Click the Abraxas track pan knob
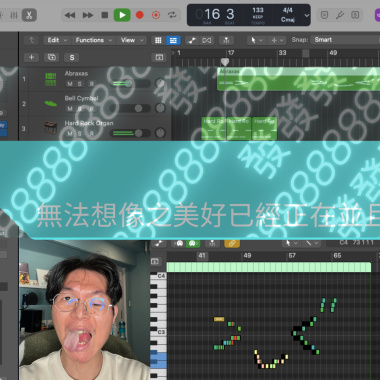Image resolution: width=380 pixels, height=380 pixels. (160, 83)
